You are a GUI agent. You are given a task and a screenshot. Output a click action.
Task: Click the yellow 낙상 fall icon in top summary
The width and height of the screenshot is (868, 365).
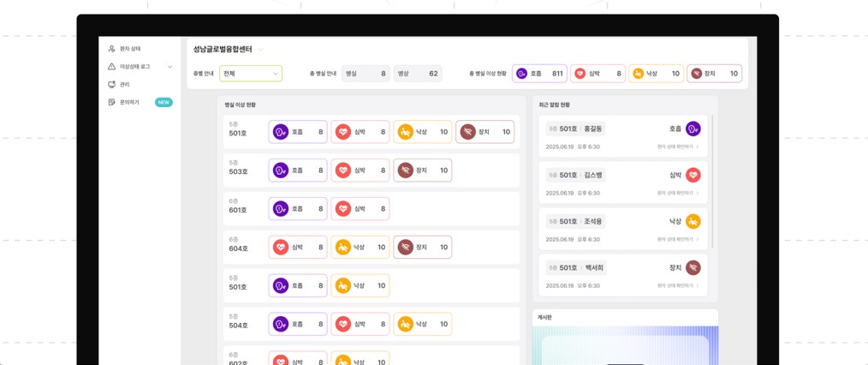638,74
